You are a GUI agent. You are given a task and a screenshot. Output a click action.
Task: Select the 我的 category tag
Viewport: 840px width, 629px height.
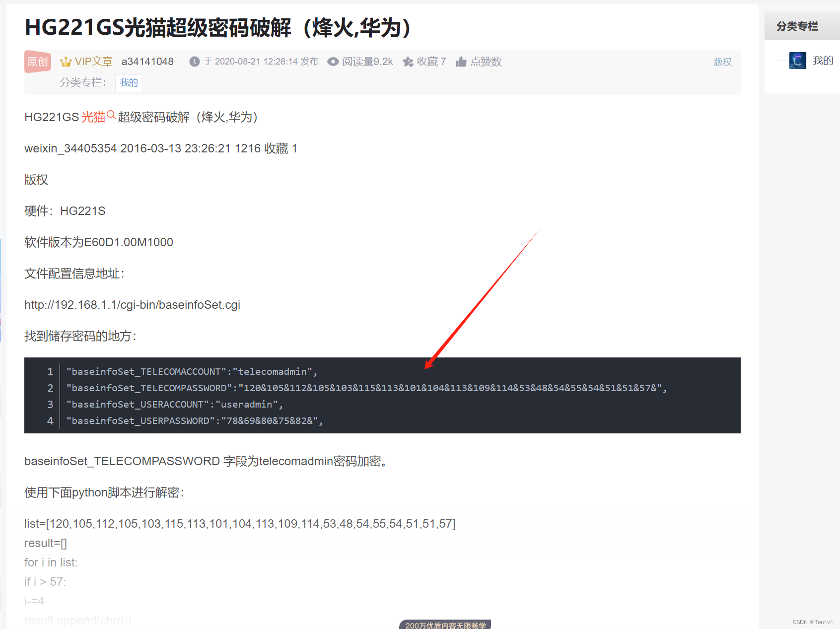(129, 83)
